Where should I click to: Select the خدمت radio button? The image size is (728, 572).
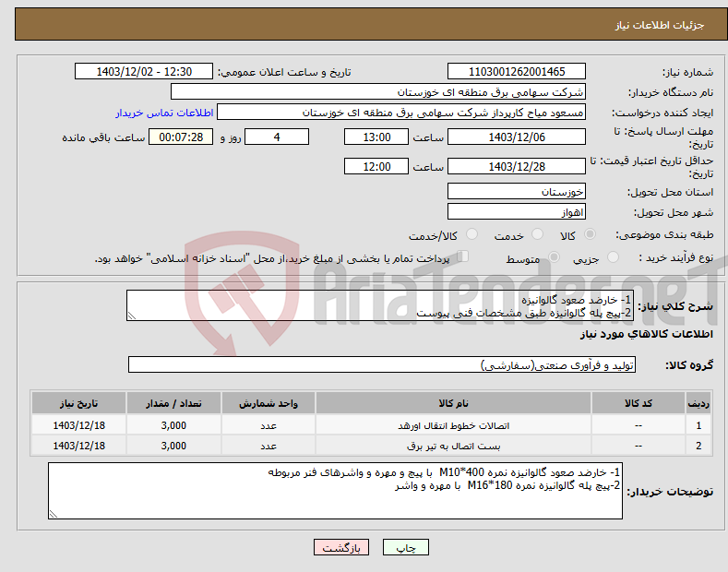coord(537,234)
